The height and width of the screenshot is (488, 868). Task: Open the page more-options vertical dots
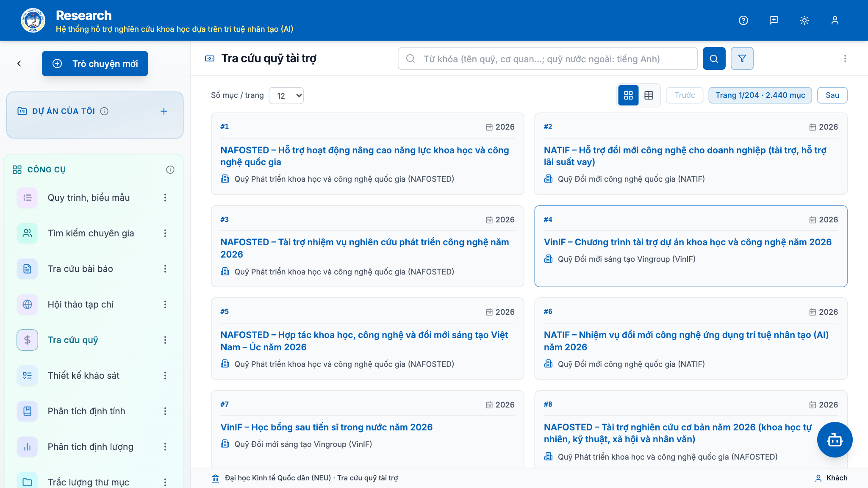coord(845,58)
